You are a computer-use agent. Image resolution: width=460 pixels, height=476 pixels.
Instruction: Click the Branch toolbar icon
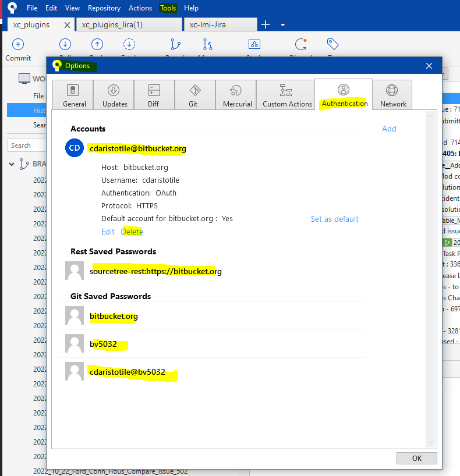[x=175, y=44]
